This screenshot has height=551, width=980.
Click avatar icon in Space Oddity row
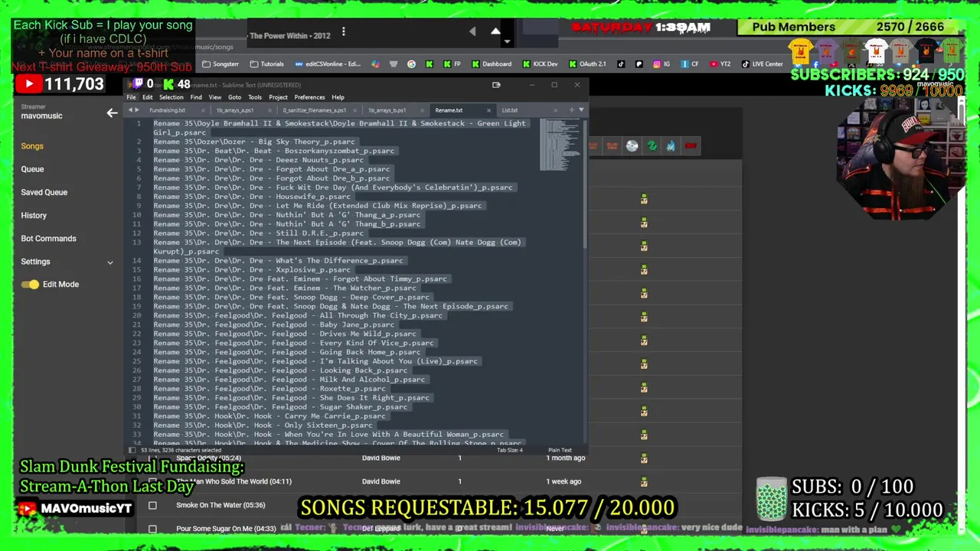[644, 458]
